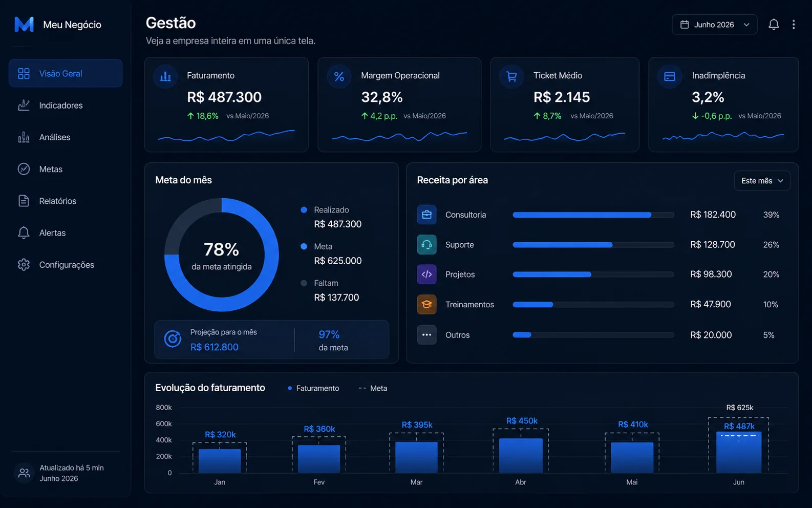Click the Projetos code icon
This screenshot has height=508, width=812.
point(426,274)
